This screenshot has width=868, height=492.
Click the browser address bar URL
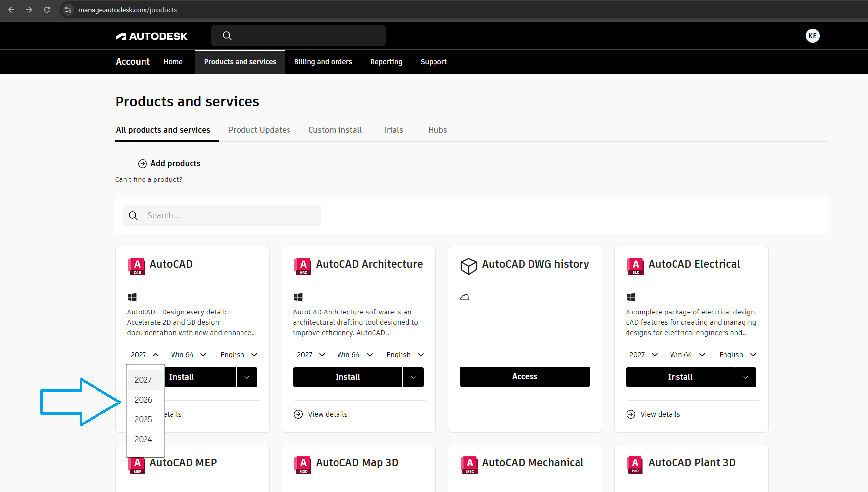pyautogui.click(x=127, y=10)
